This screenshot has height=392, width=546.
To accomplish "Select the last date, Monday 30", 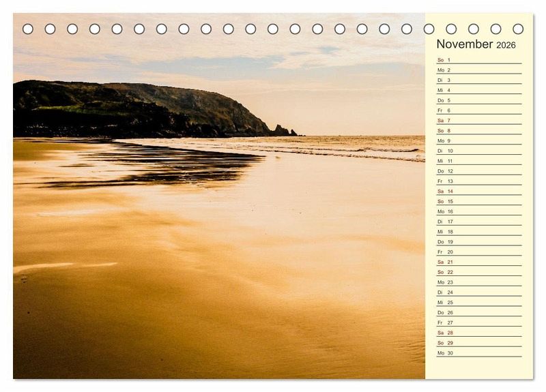I will click(x=478, y=353).
